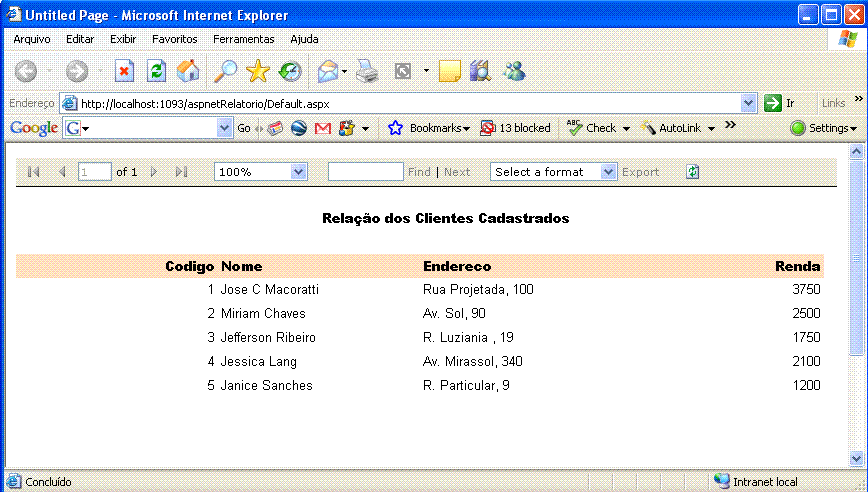Open the AutoLink dropdown arrow
This screenshot has width=868, height=492.
coord(711,128)
